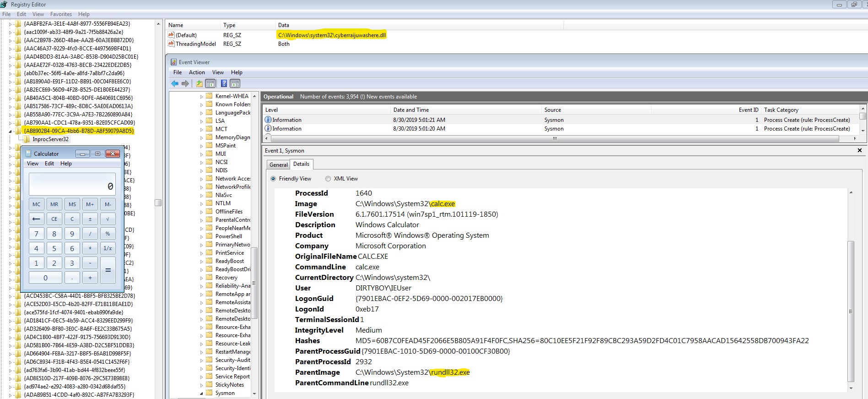Expand the {AABFB2FA-3E1E...} registry key

click(11, 24)
